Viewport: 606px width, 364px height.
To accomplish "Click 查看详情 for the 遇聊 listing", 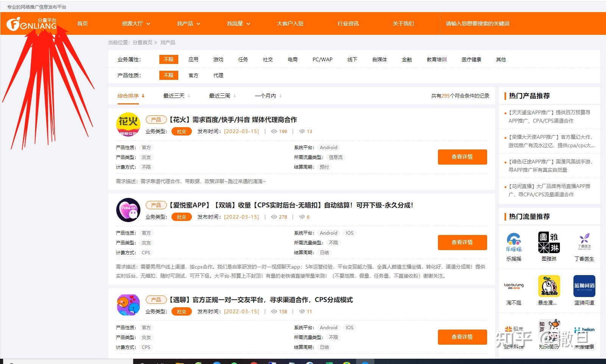I will [462, 337].
